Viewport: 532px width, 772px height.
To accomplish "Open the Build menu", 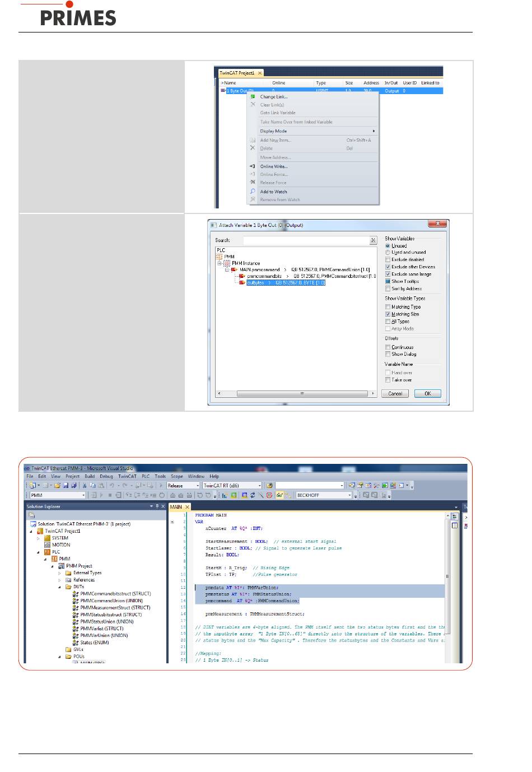I will tap(90, 477).
